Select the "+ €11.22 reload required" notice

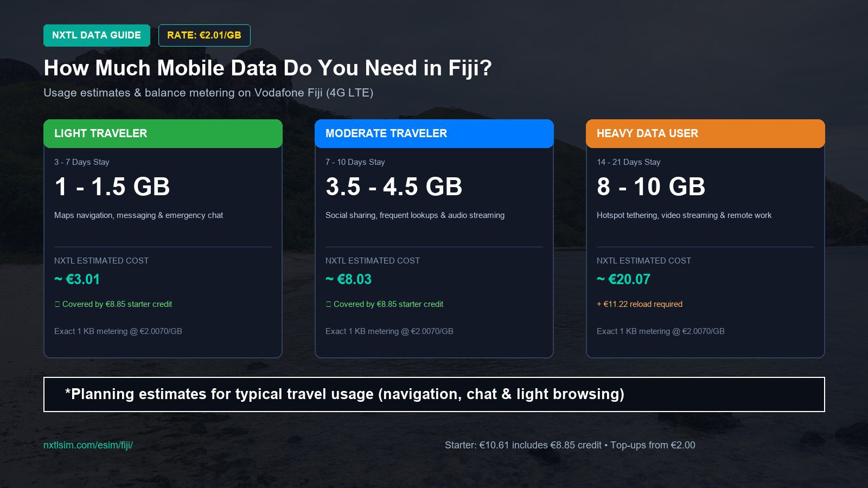coord(640,304)
